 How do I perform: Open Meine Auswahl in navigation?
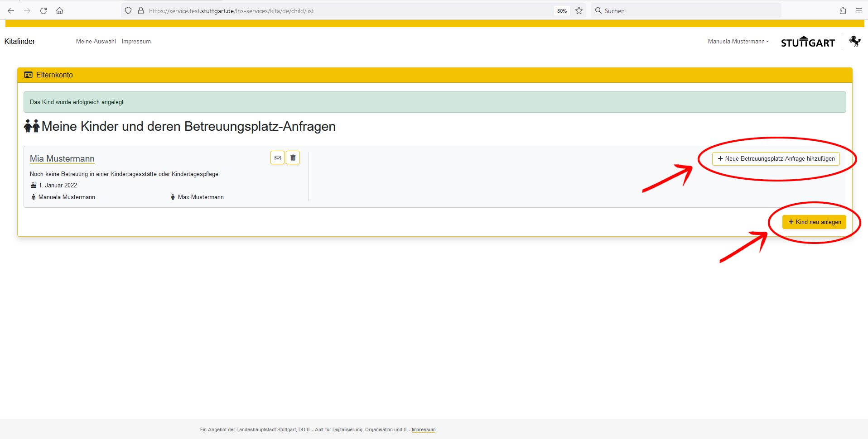pyautogui.click(x=96, y=42)
